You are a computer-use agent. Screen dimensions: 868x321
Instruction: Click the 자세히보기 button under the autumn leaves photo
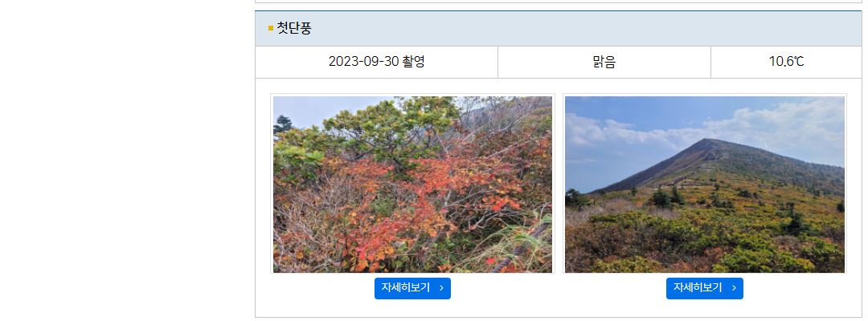click(412, 288)
